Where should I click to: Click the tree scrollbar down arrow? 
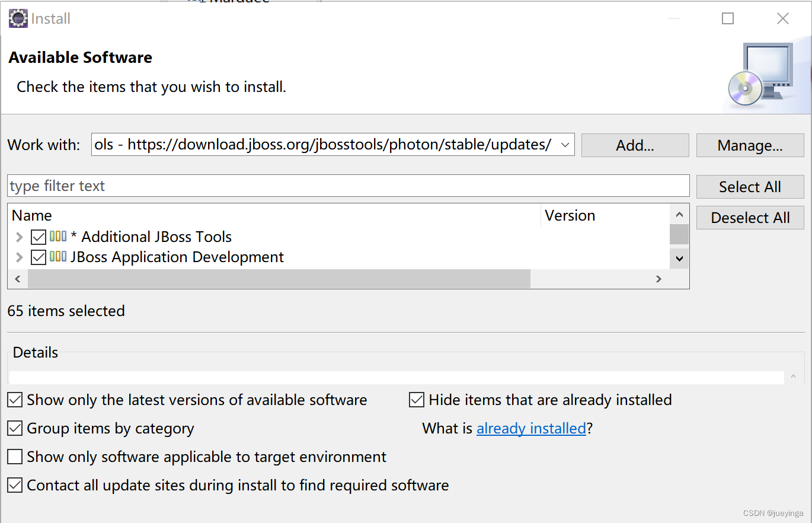tap(679, 259)
